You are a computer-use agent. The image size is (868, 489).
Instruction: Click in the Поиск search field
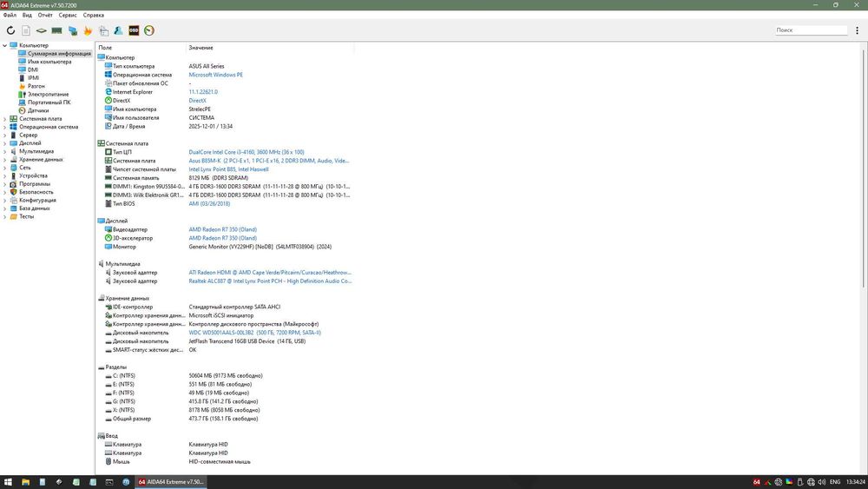[811, 30]
